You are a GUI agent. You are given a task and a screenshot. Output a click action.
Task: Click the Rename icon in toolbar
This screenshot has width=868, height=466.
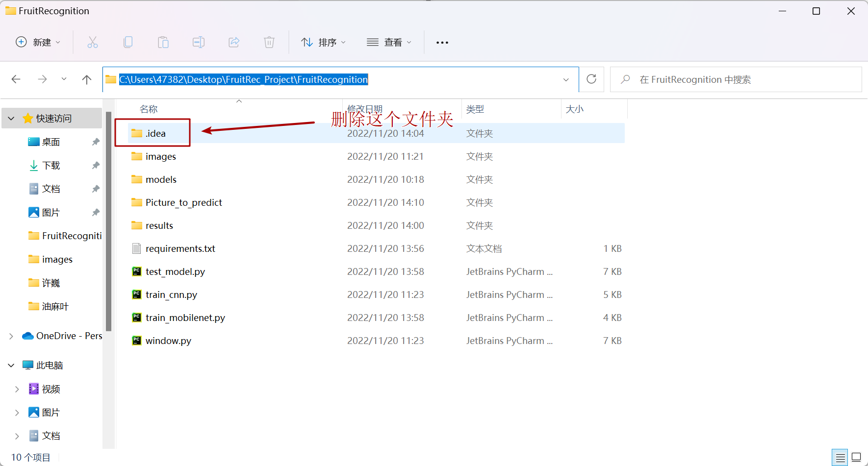(x=199, y=42)
